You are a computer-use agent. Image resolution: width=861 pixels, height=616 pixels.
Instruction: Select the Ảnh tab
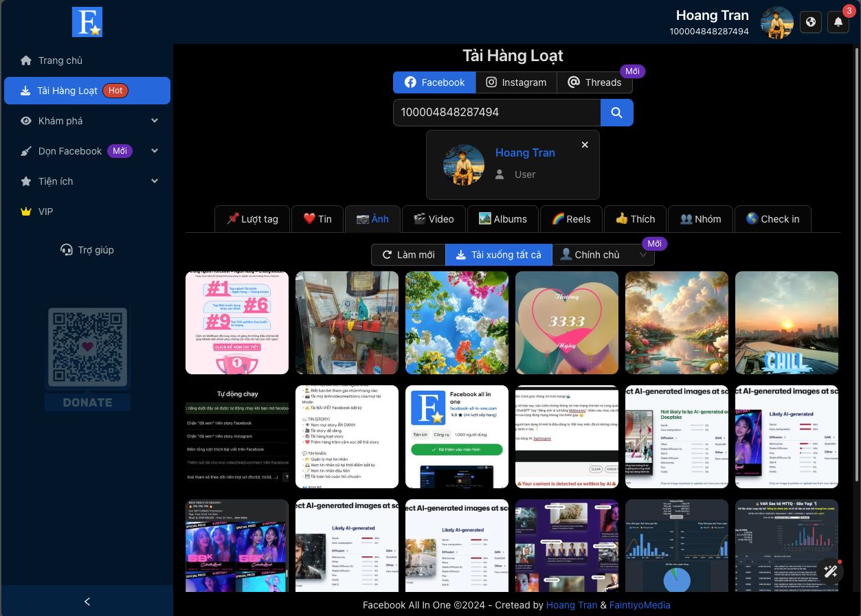tap(372, 219)
